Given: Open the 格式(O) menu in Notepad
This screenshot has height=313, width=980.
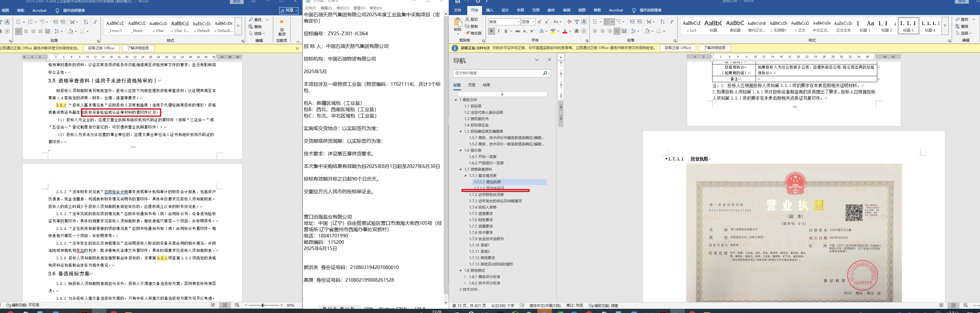Looking at the screenshot, I should (343, 8).
